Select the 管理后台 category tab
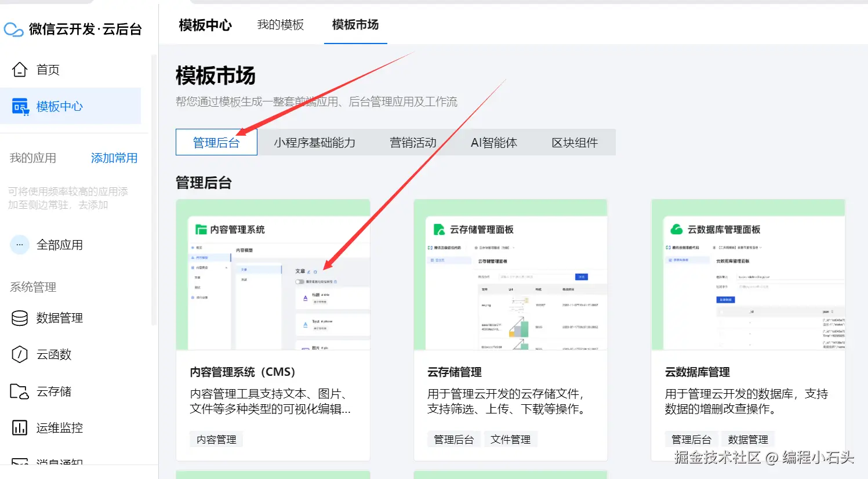The height and width of the screenshot is (479, 868). (x=216, y=143)
